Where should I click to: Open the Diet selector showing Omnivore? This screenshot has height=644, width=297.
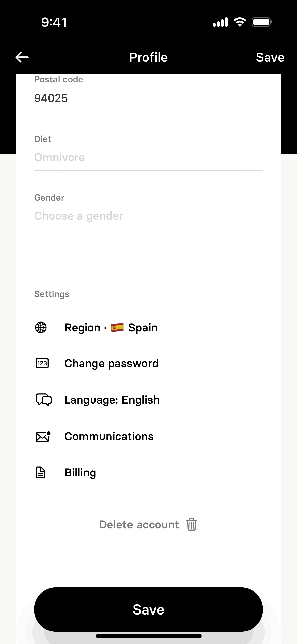click(x=148, y=158)
